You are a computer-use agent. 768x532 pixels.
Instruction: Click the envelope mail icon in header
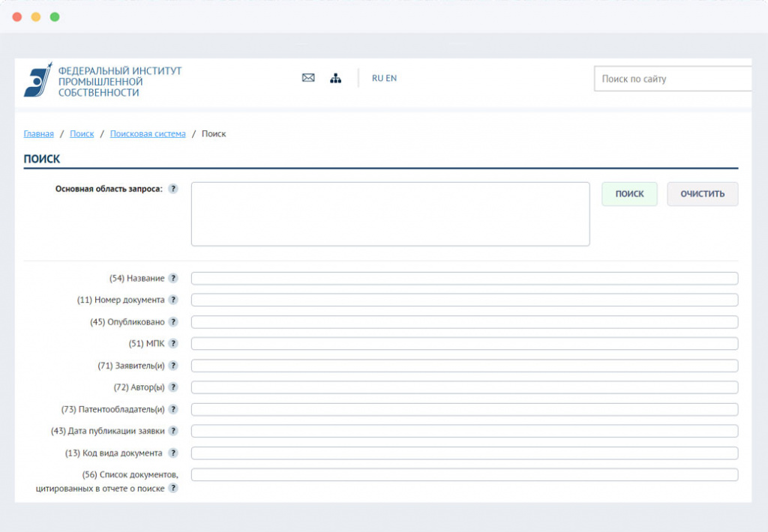(308, 78)
